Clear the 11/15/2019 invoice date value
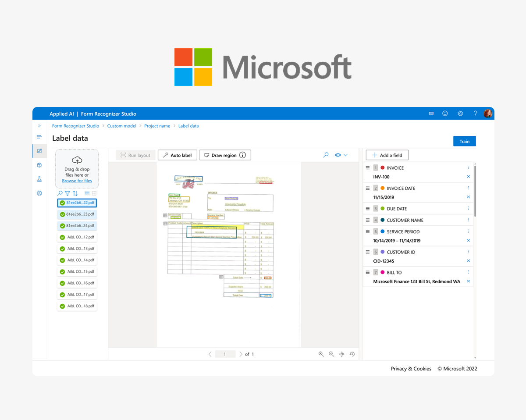The height and width of the screenshot is (420, 526). click(x=469, y=197)
